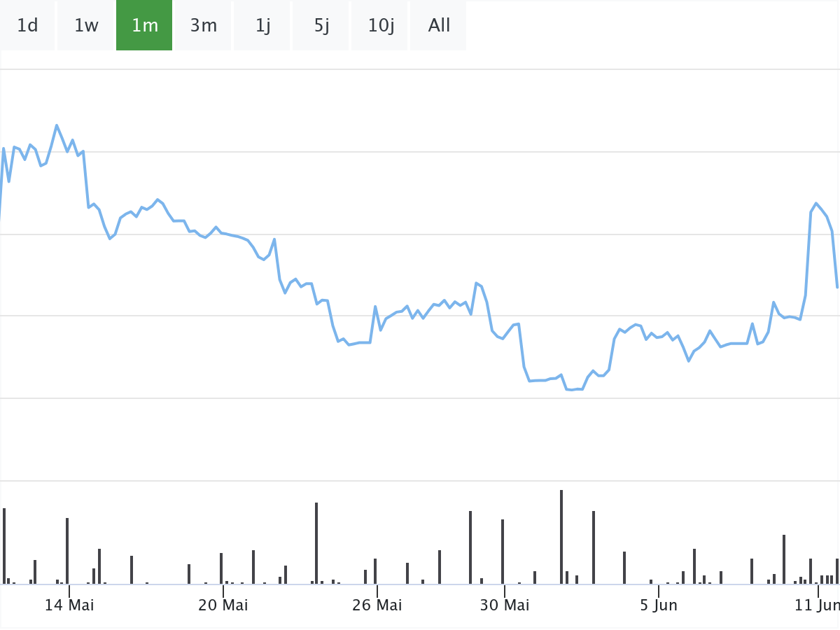Select the 5j range tab
This screenshot has width=840, height=630.
click(x=321, y=26)
